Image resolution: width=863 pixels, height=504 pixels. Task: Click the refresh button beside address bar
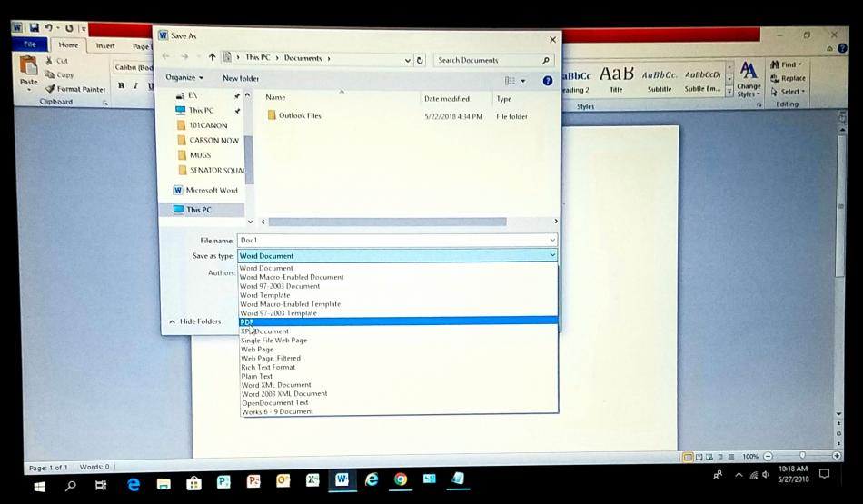(420, 60)
